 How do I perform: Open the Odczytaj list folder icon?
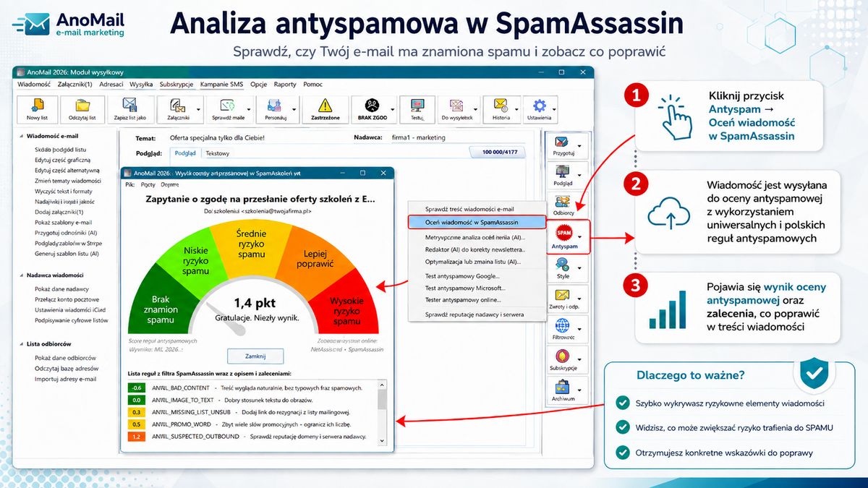tap(83, 105)
